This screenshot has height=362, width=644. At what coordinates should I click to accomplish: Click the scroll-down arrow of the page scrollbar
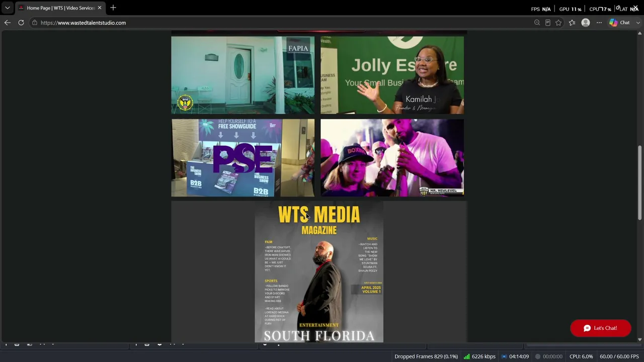point(640,339)
